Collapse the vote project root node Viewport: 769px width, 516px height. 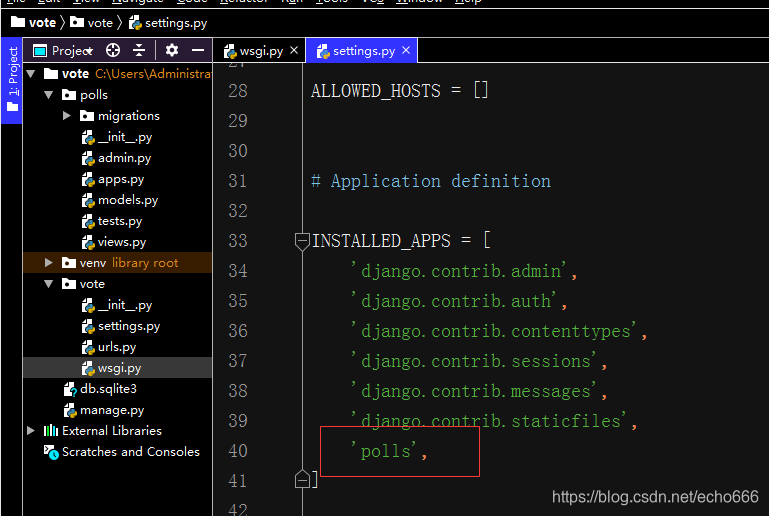coord(31,74)
